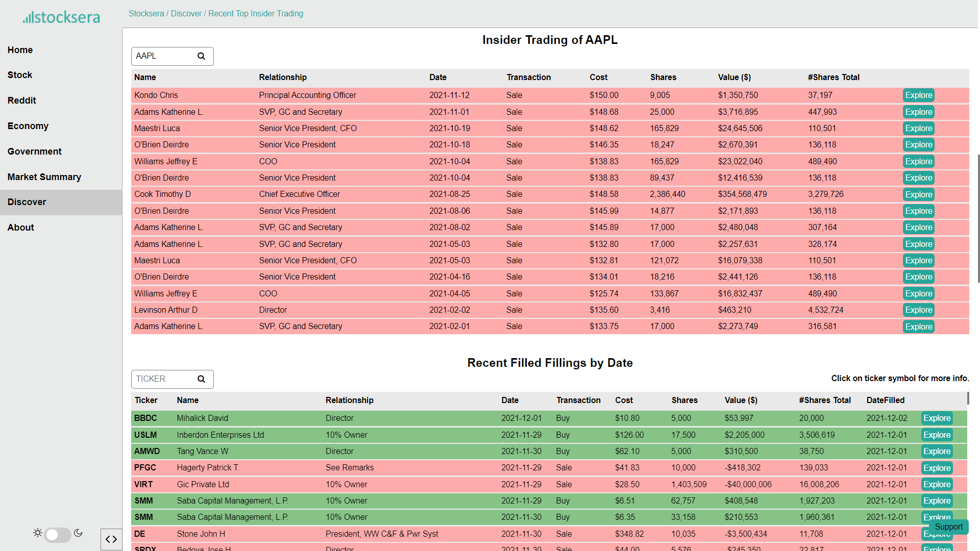This screenshot has height=551, width=980.
Task: Open the Support chat button
Action: (948, 527)
